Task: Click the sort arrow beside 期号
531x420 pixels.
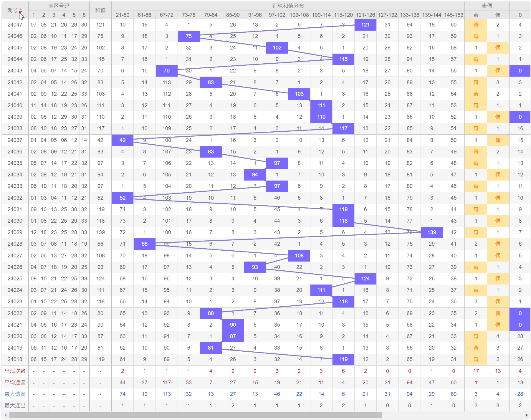Action: coord(21,11)
